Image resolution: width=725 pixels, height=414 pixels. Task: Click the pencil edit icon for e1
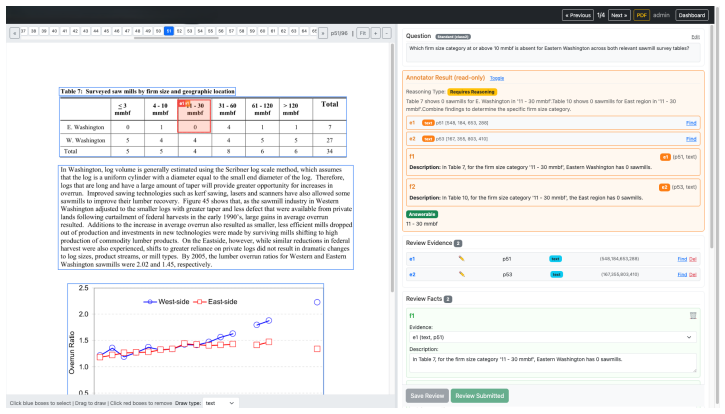461,259
